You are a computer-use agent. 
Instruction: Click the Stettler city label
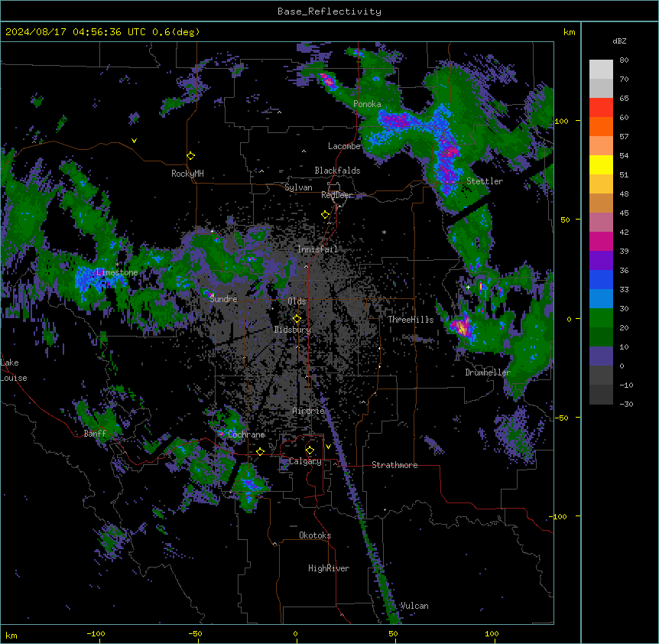coord(485,181)
